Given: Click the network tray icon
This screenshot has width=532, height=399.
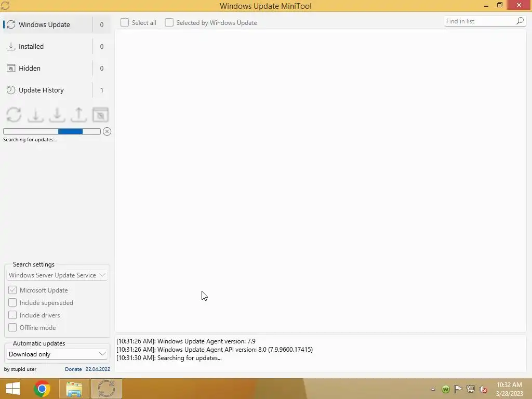Looking at the screenshot, I should pyautogui.click(x=471, y=389).
